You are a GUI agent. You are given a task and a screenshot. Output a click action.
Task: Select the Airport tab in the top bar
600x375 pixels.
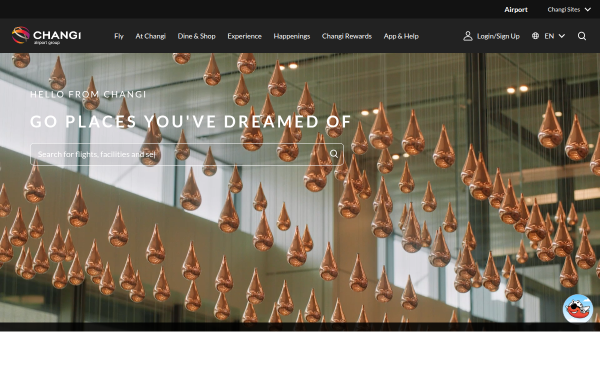pos(516,10)
